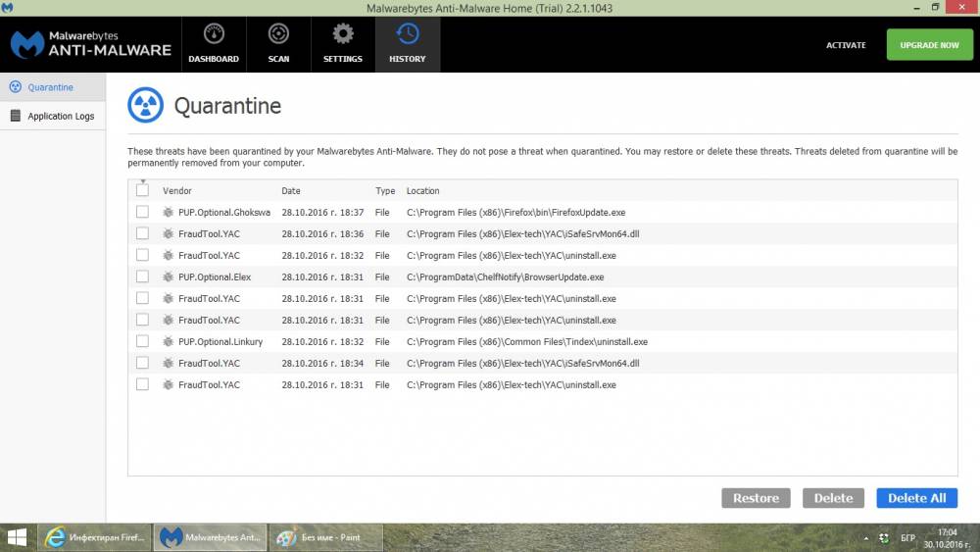The width and height of the screenshot is (980, 552).
Task: Click the Malwarebytes title bar icon
Action: [8, 8]
